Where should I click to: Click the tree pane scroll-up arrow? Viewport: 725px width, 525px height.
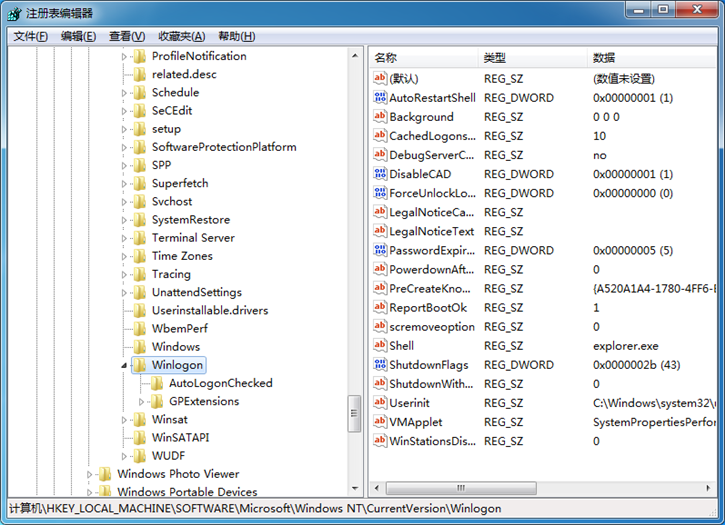[354, 54]
